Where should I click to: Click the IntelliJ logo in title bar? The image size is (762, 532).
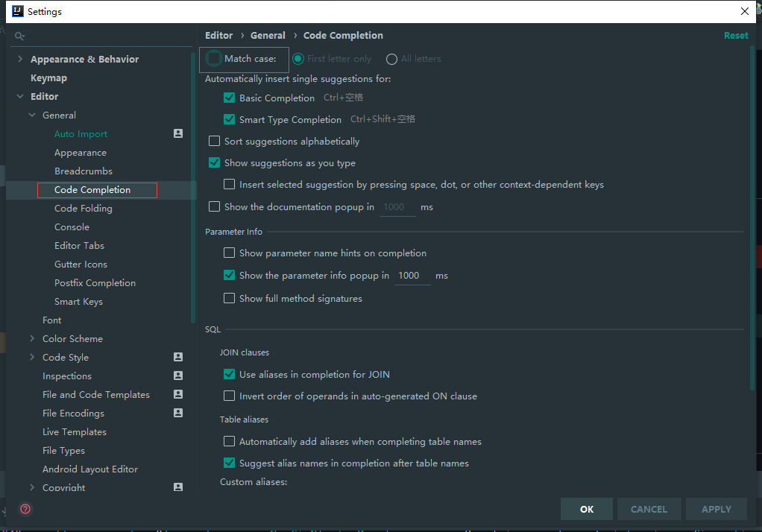[x=17, y=11]
